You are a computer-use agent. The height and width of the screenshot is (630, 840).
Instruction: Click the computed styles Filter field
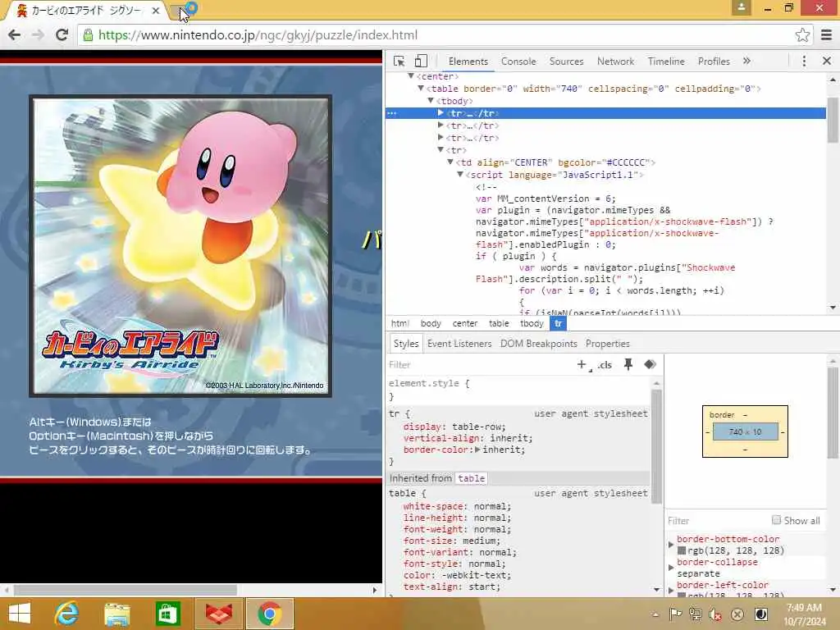[x=717, y=521]
